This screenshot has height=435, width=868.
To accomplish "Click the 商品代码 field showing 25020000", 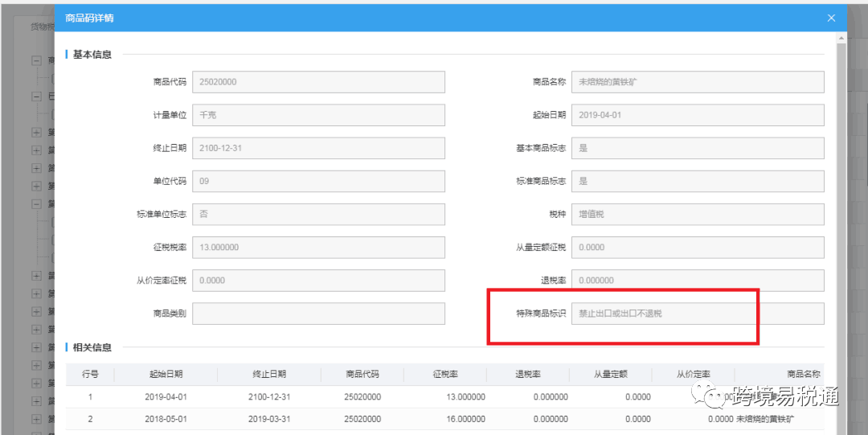I will (318, 81).
